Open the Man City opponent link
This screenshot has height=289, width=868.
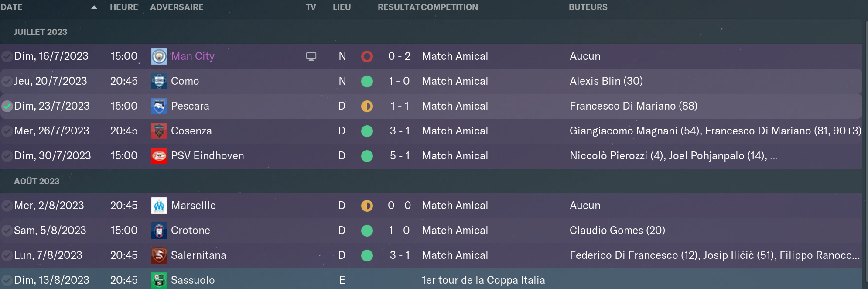click(193, 56)
